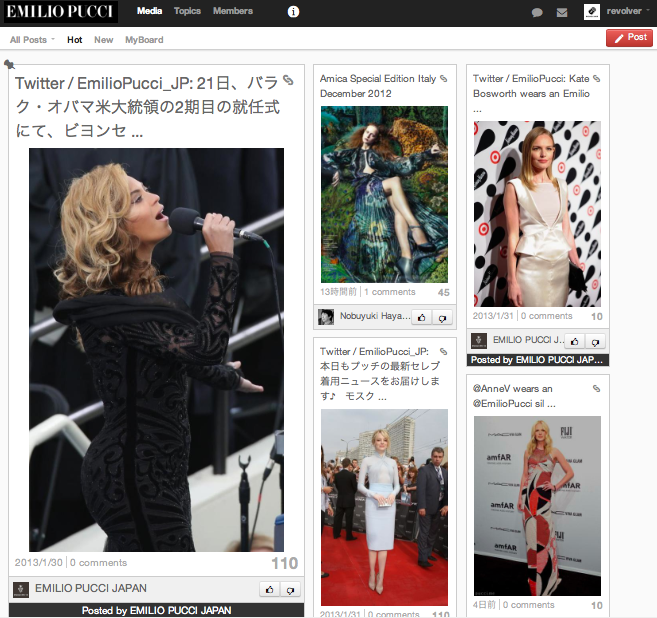Open @AnneV wears an @EmilioPucci post title
The image size is (657, 618).
(514, 396)
